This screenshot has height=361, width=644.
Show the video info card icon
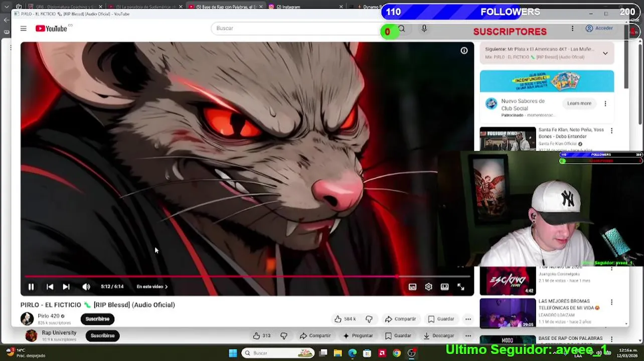[464, 51]
